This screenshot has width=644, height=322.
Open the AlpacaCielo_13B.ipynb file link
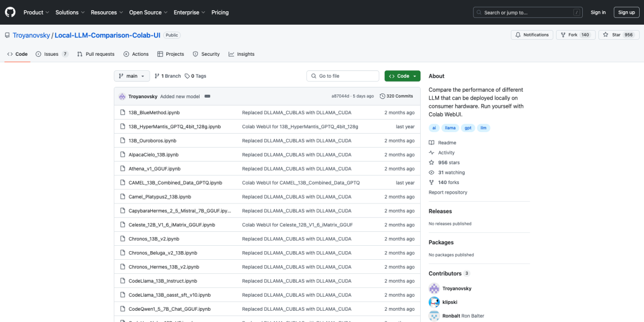pos(153,155)
